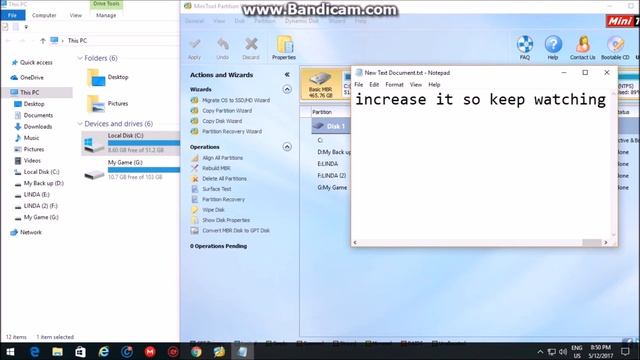
Task: Collapse the Operations section
Action: pyautogui.click(x=287, y=147)
